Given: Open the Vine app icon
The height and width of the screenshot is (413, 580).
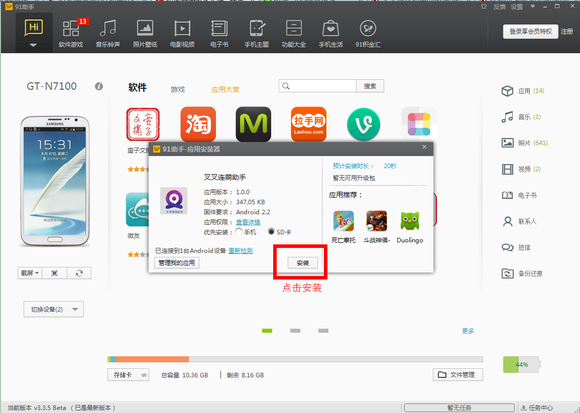Looking at the screenshot, I should point(364,124).
